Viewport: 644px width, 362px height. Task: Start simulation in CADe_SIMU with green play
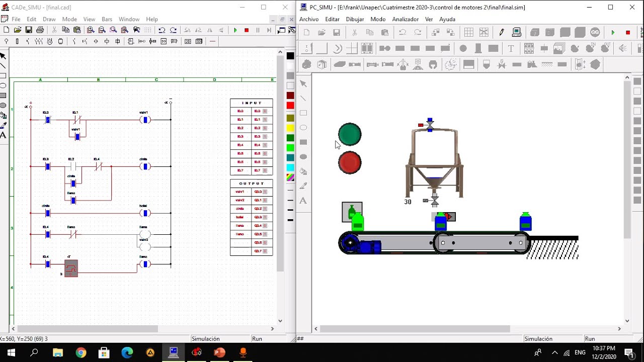point(235,30)
